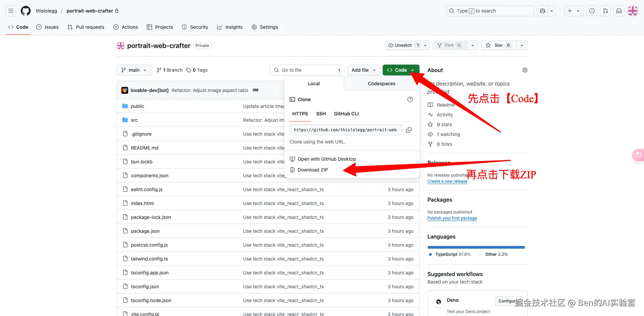644x316 pixels.
Task: Open the repository Settings tab
Action: point(265,27)
